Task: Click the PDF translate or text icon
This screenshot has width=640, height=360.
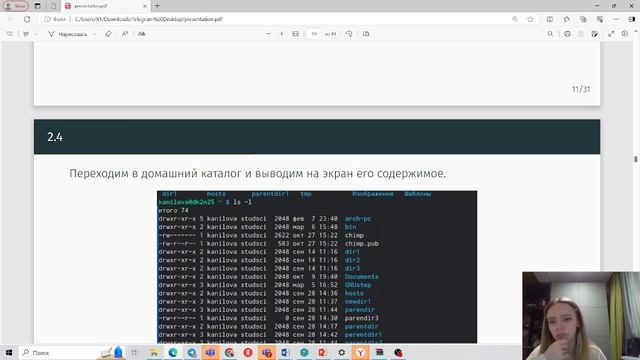Action: click(142, 34)
